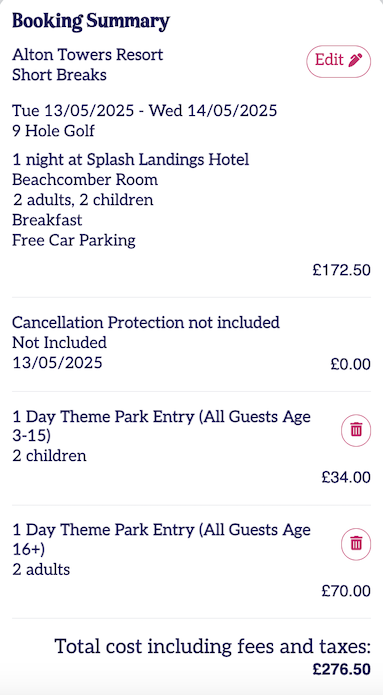The width and height of the screenshot is (383, 695).
Task: Select the £34.00 children ticket price
Action: point(346,477)
